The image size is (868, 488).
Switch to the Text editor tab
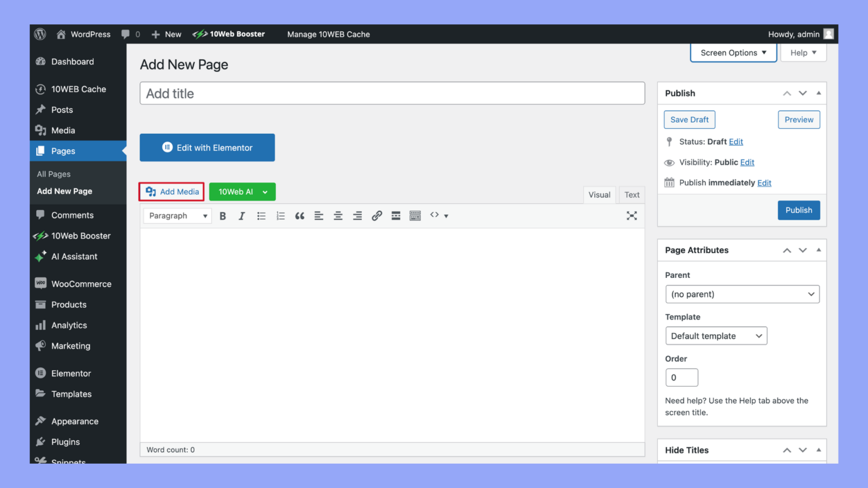pyautogui.click(x=632, y=194)
